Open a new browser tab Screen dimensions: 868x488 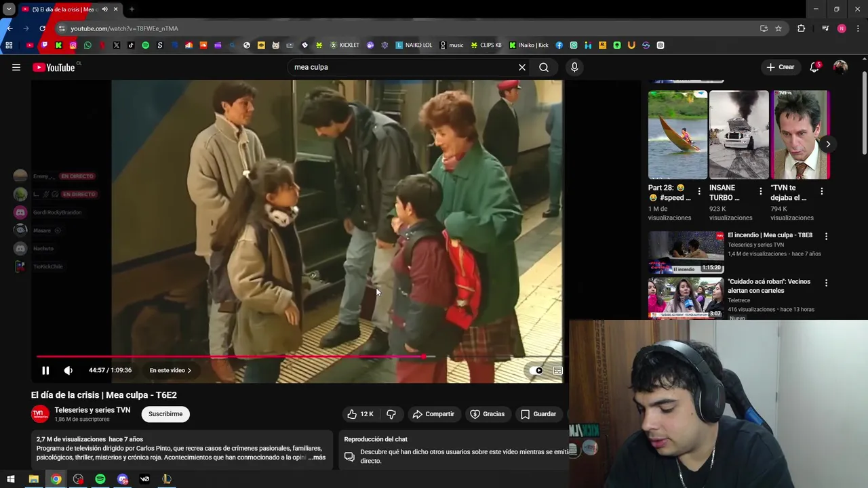tap(132, 9)
